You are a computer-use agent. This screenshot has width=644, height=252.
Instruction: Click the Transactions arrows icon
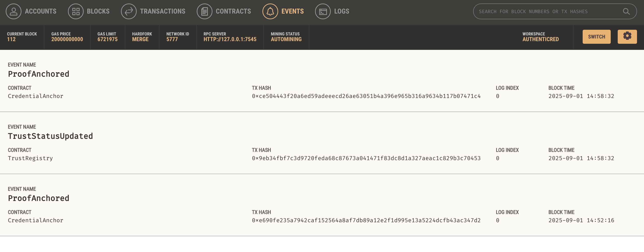pyautogui.click(x=129, y=12)
